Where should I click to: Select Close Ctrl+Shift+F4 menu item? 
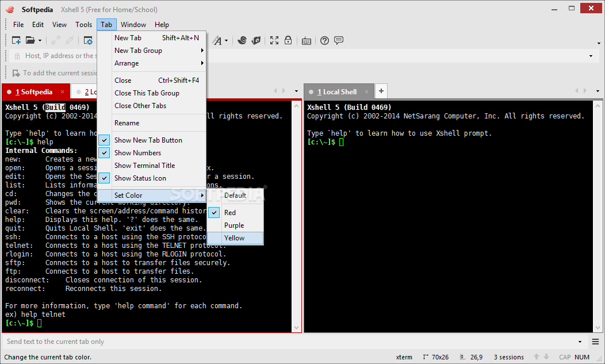click(x=152, y=81)
